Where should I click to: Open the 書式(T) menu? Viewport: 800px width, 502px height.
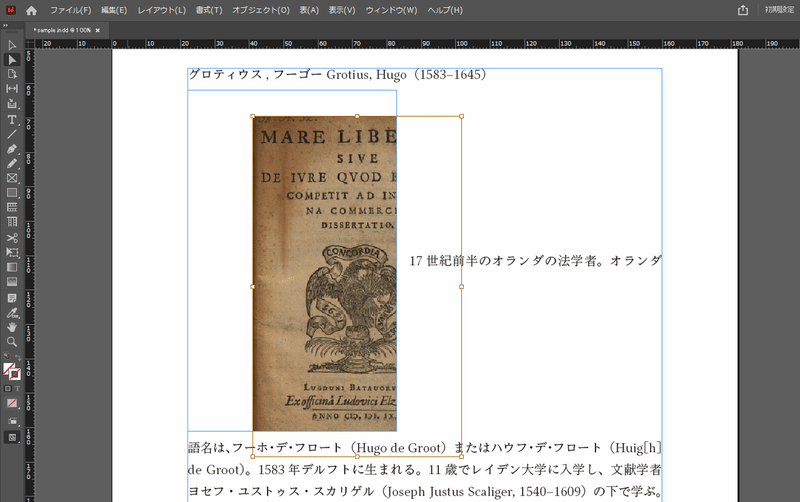click(x=209, y=10)
